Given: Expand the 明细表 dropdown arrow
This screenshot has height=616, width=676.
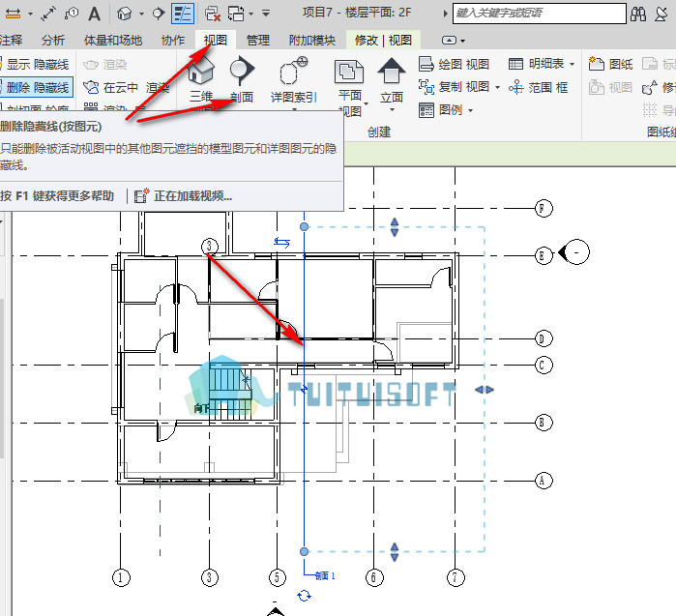Looking at the screenshot, I should tap(573, 64).
